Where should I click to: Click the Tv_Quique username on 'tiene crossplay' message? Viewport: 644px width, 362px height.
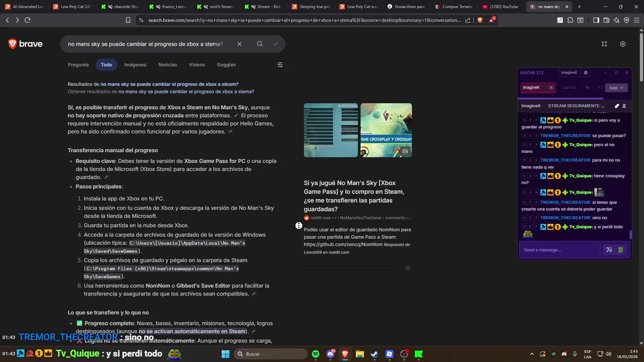(x=581, y=176)
